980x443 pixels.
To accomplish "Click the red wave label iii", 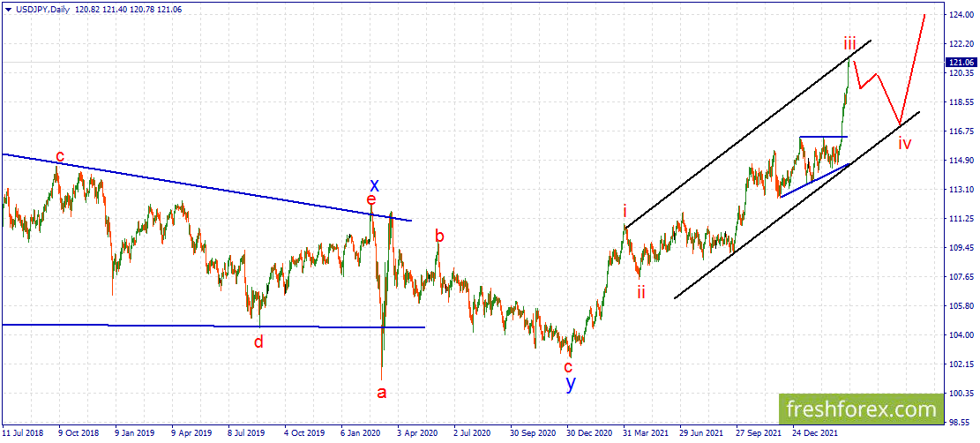I will tap(850, 44).
